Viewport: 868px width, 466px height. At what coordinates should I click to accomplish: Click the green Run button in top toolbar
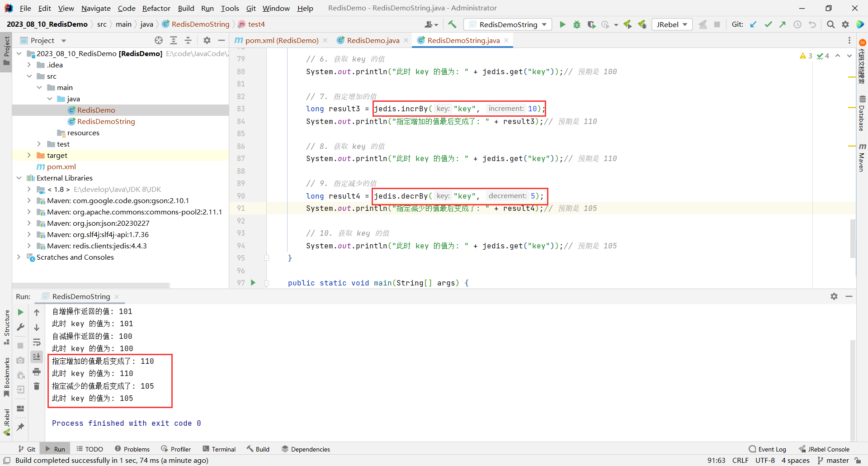point(562,24)
